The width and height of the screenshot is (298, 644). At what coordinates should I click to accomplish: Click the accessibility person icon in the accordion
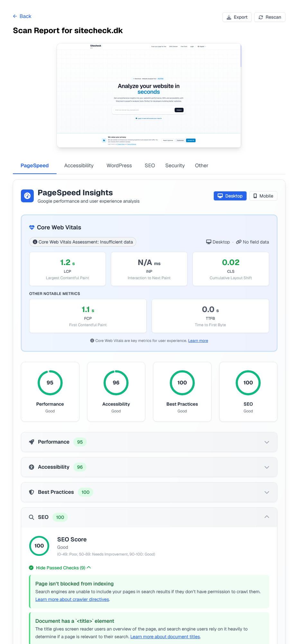point(32,467)
